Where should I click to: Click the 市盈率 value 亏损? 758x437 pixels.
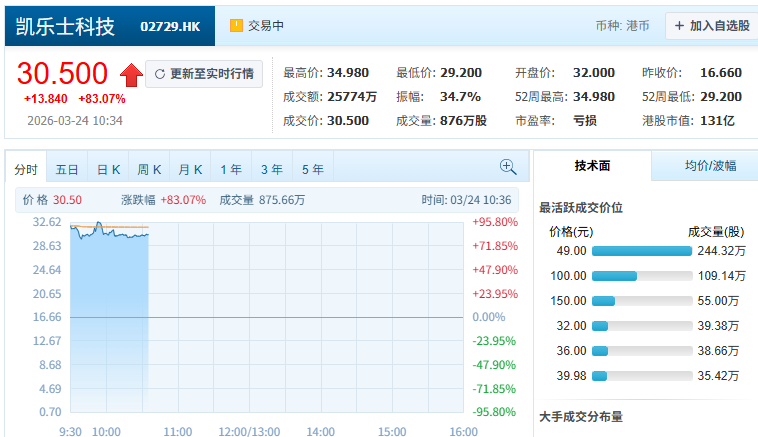tap(585, 121)
